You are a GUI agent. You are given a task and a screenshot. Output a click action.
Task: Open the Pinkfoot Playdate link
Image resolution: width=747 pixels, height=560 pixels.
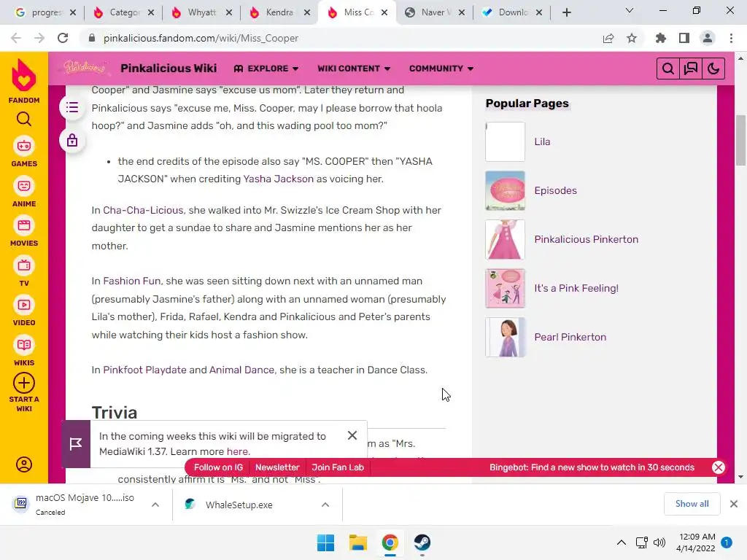pyautogui.click(x=145, y=370)
